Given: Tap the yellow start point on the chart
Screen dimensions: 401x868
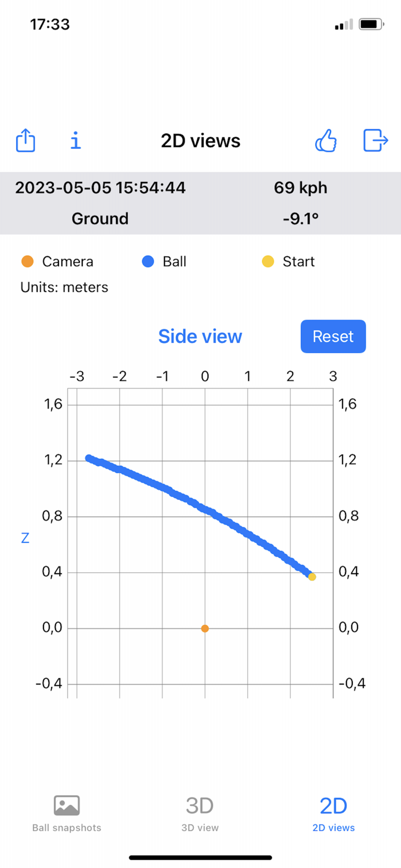Looking at the screenshot, I should pyautogui.click(x=311, y=576).
